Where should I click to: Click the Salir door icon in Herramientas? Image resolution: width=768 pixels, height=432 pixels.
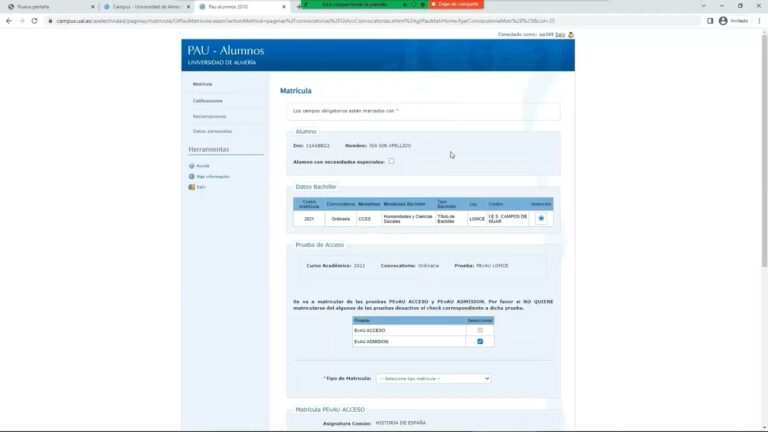pyautogui.click(x=192, y=187)
